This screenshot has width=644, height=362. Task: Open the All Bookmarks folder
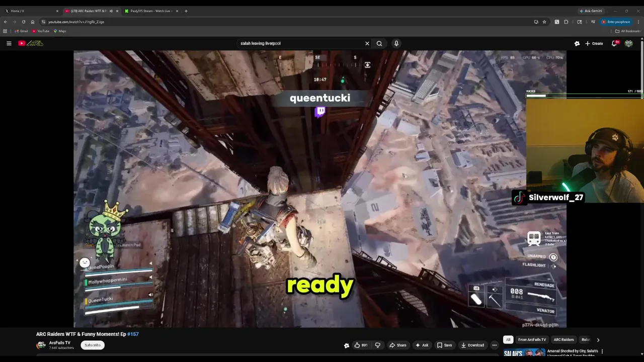(628, 31)
